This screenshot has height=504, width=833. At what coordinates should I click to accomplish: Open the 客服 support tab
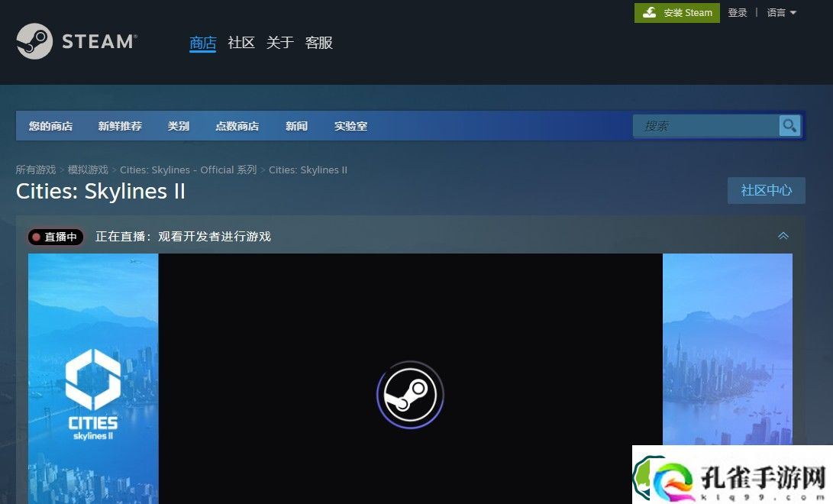point(318,43)
